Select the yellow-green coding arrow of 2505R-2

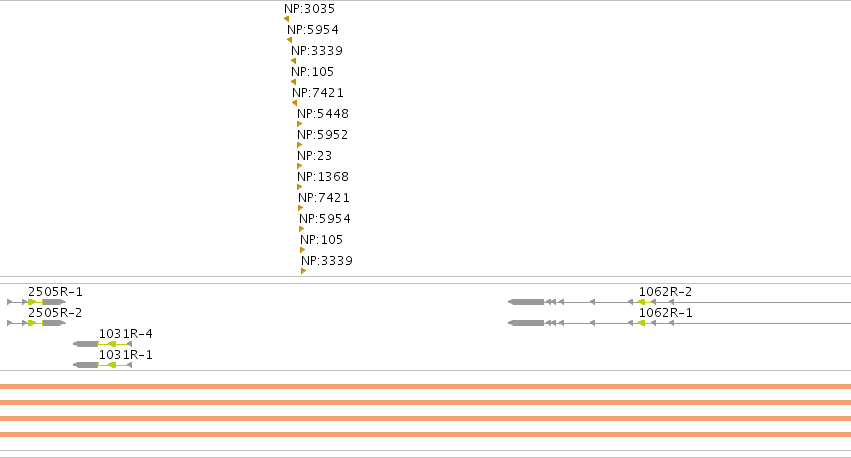(x=33, y=323)
